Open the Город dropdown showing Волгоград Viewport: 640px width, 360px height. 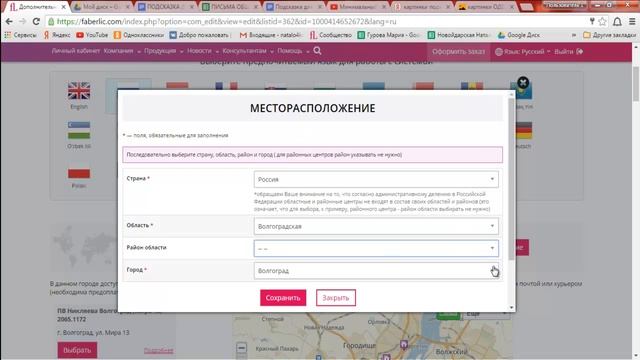coord(376,271)
